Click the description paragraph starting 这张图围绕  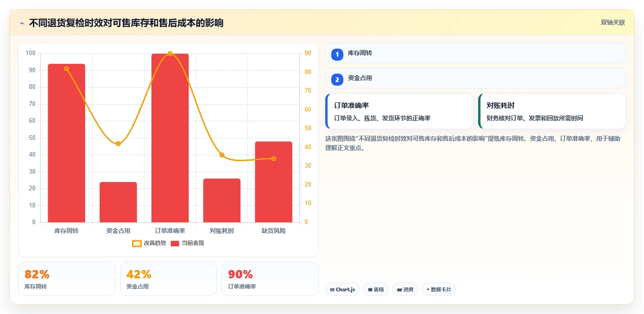tap(473, 143)
